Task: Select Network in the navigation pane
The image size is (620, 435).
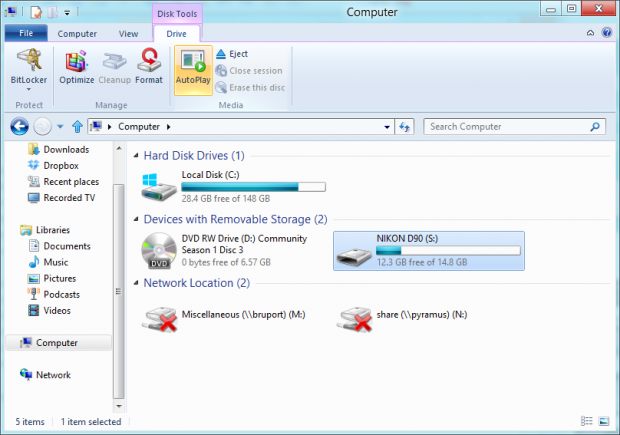Action: point(45,375)
